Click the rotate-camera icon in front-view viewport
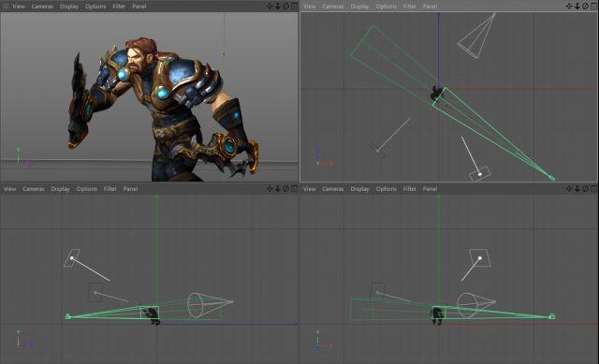The width and height of the screenshot is (599, 364). pos(585,189)
